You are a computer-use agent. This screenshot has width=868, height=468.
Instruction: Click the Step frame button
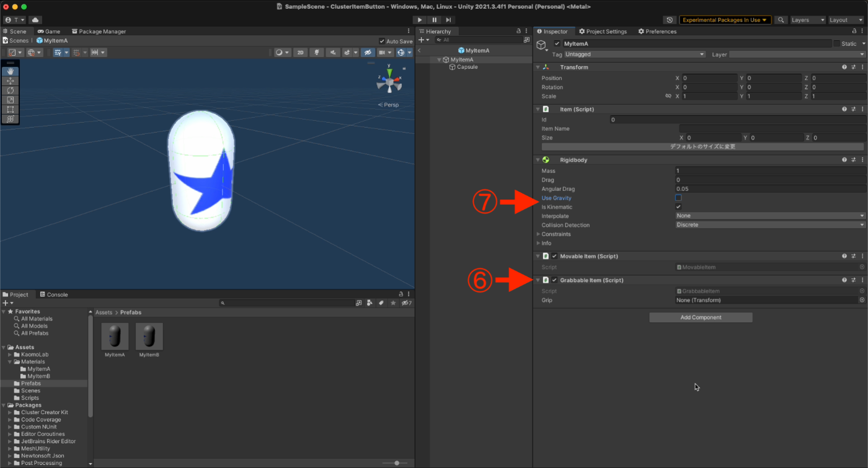[x=448, y=20]
